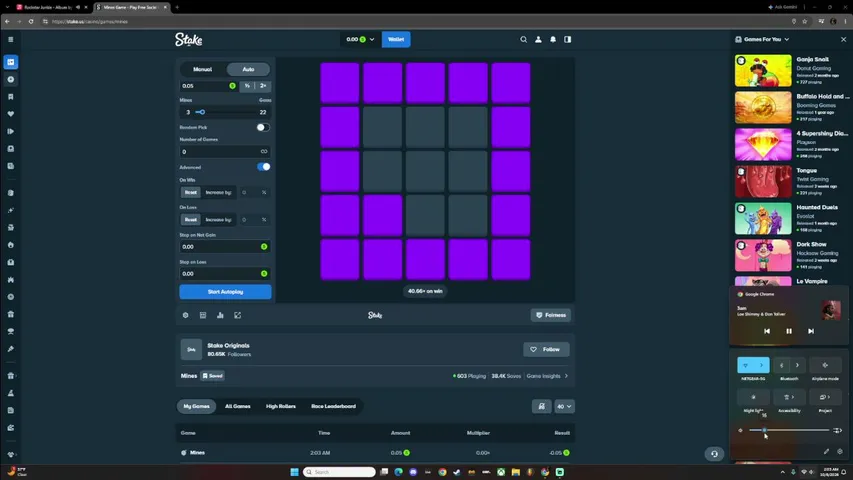This screenshot has height=480, width=853.
Task: Pause the media playing from Google Chrome
Action: pos(789,331)
